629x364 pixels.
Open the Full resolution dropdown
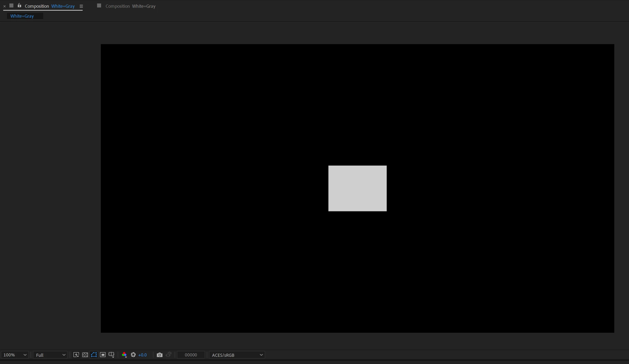coord(50,355)
